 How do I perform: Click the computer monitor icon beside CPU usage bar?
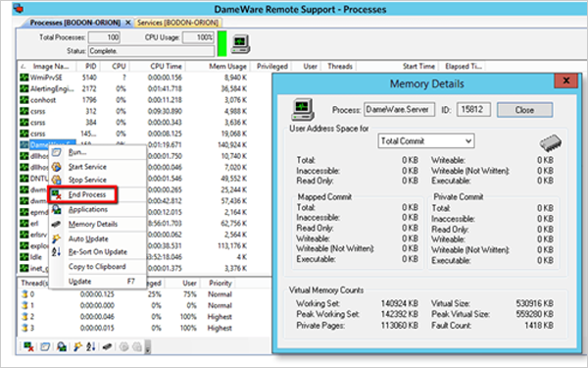241,44
